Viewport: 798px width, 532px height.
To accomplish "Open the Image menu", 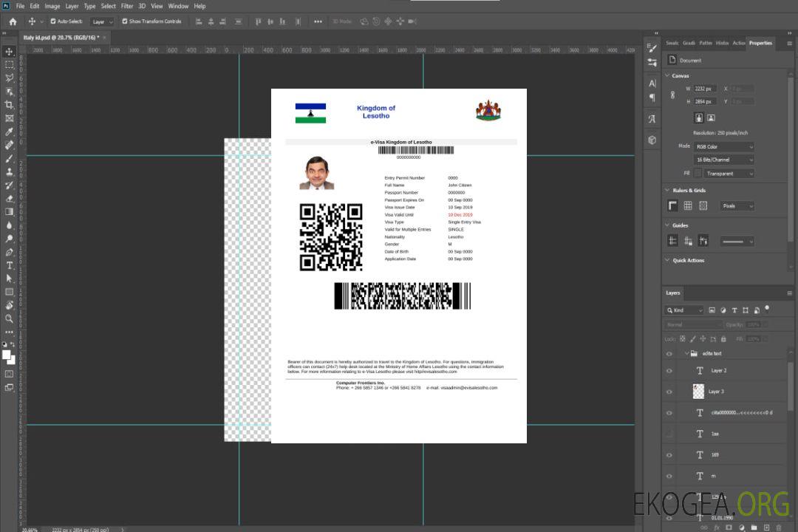I will [x=52, y=6].
